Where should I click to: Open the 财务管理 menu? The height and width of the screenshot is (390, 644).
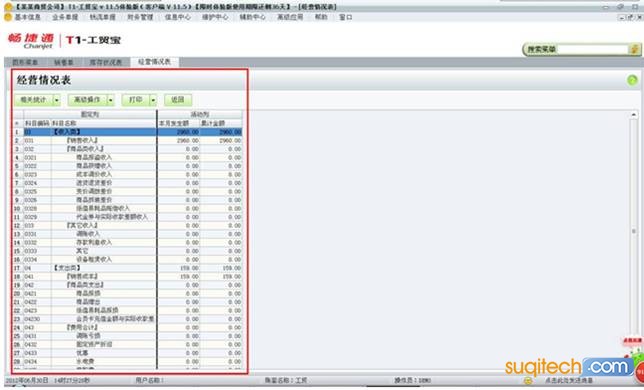coord(140,17)
